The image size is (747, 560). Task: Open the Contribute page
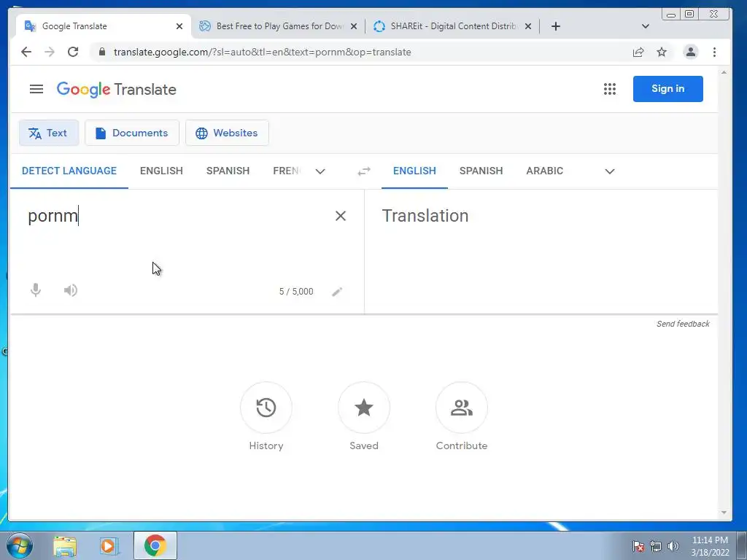[x=462, y=408]
